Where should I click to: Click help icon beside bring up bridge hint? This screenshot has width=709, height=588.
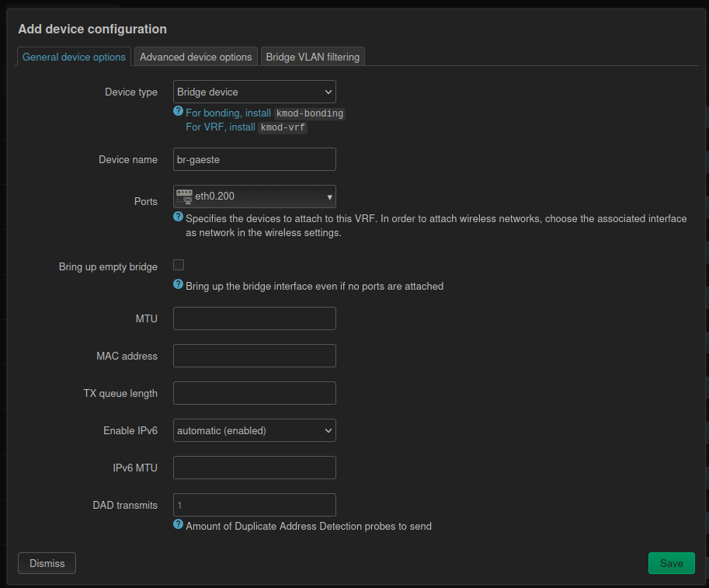(x=178, y=284)
